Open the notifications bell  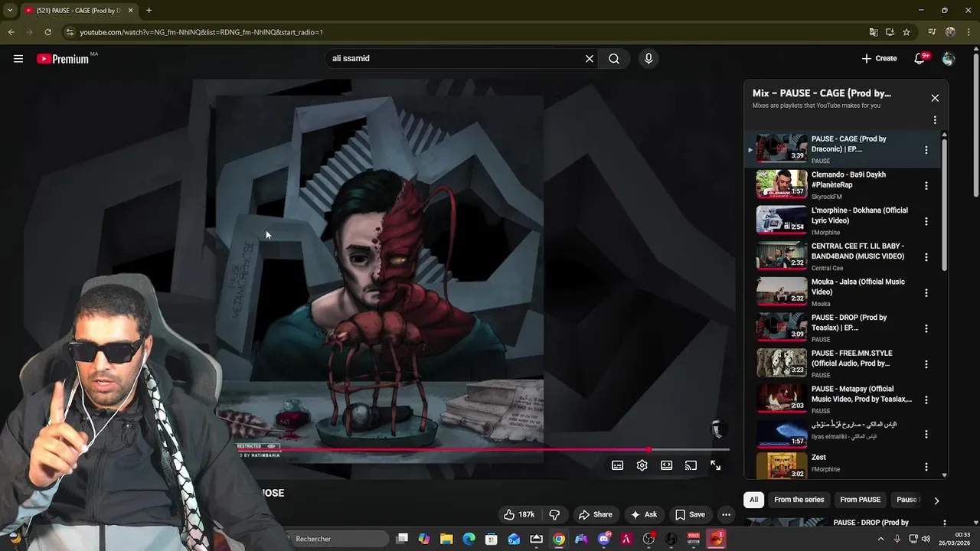click(920, 59)
